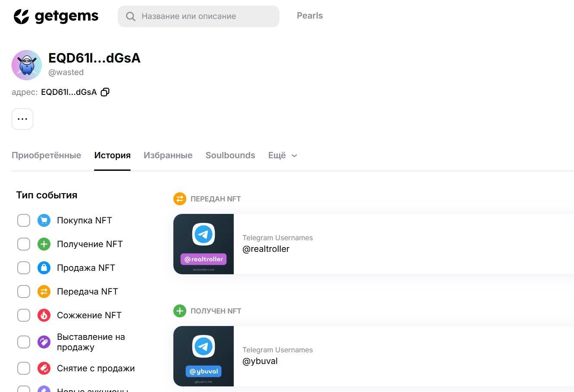This screenshot has height=392, width=574.
Task: Click the ПЕРЕДАН NFT event label
Action: [x=216, y=199]
